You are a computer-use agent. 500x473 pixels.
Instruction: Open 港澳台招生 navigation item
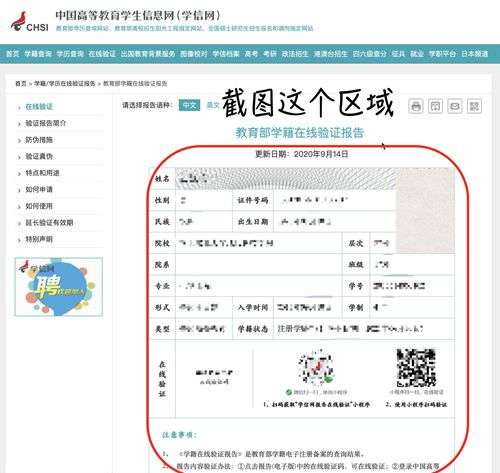click(x=330, y=54)
